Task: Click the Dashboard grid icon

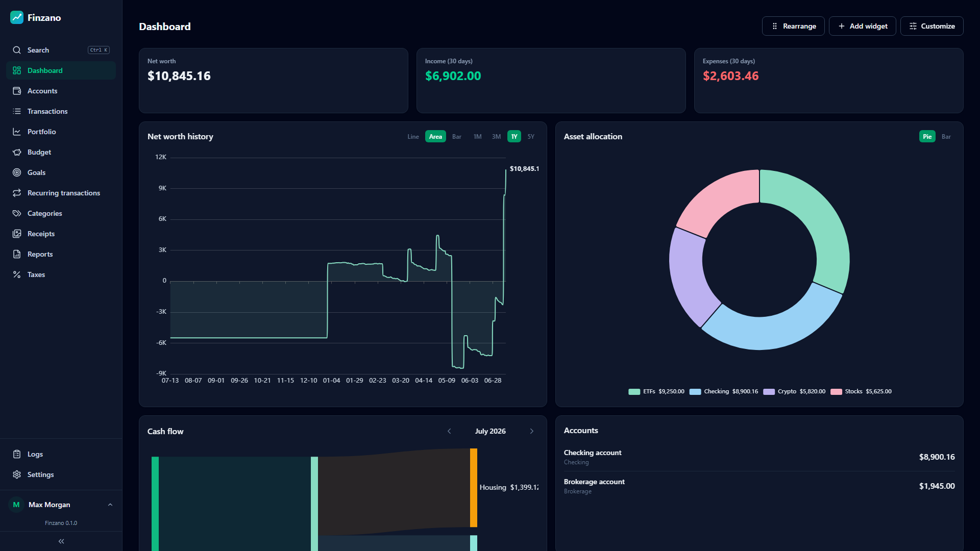Action: (x=17, y=70)
